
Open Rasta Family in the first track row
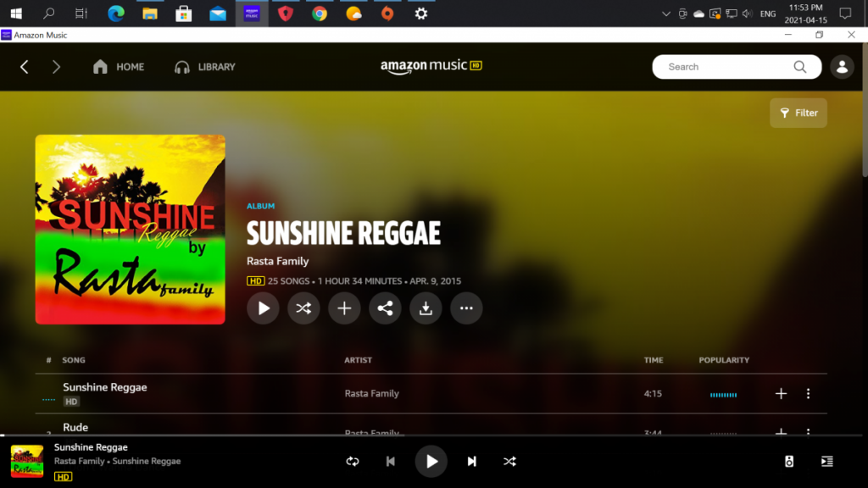click(x=371, y=393)
